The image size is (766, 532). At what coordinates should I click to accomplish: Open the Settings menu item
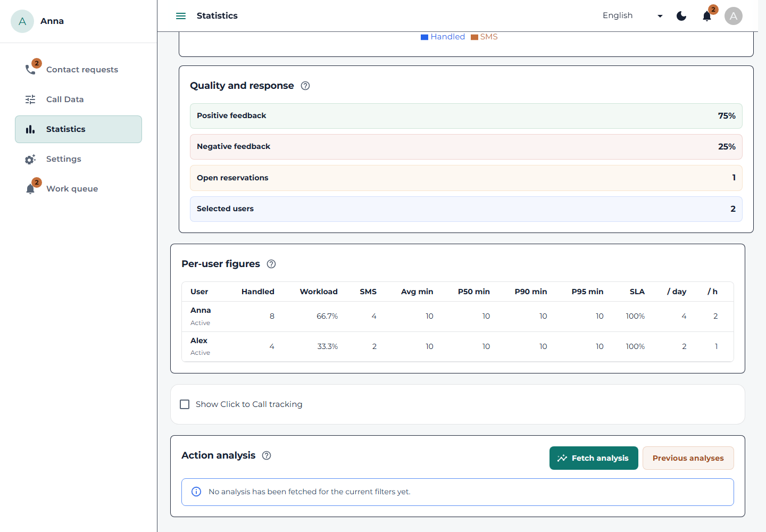(x=78, y=159)
